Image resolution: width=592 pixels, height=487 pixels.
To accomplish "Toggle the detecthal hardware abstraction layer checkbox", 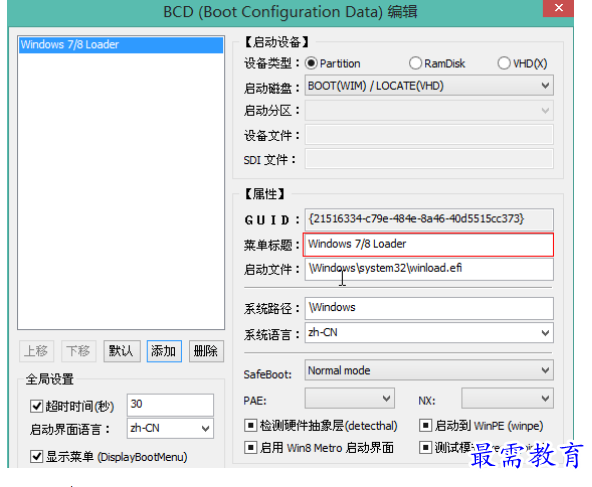I will tap(250, 425).
